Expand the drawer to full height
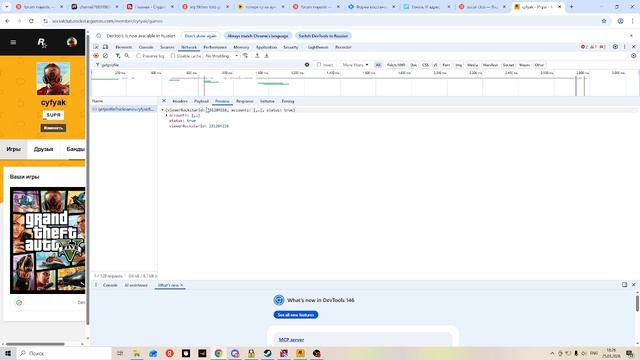 pos(624,284)
